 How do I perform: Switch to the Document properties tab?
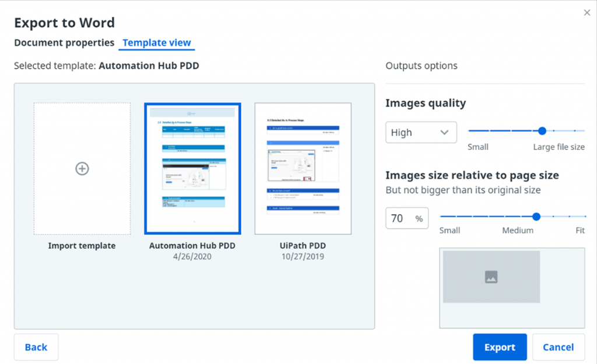click(64, 43)
